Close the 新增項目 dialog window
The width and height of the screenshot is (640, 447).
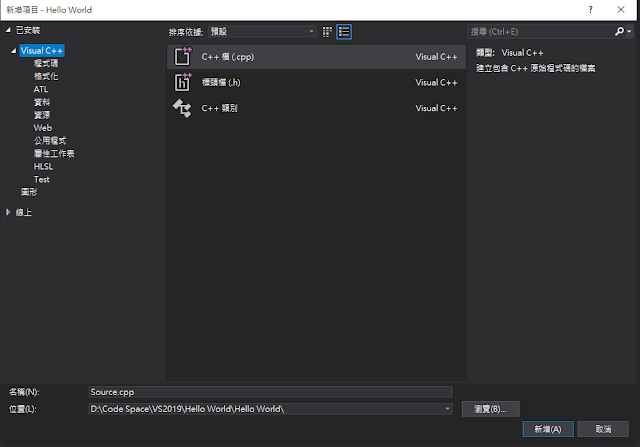coord(620,10)
